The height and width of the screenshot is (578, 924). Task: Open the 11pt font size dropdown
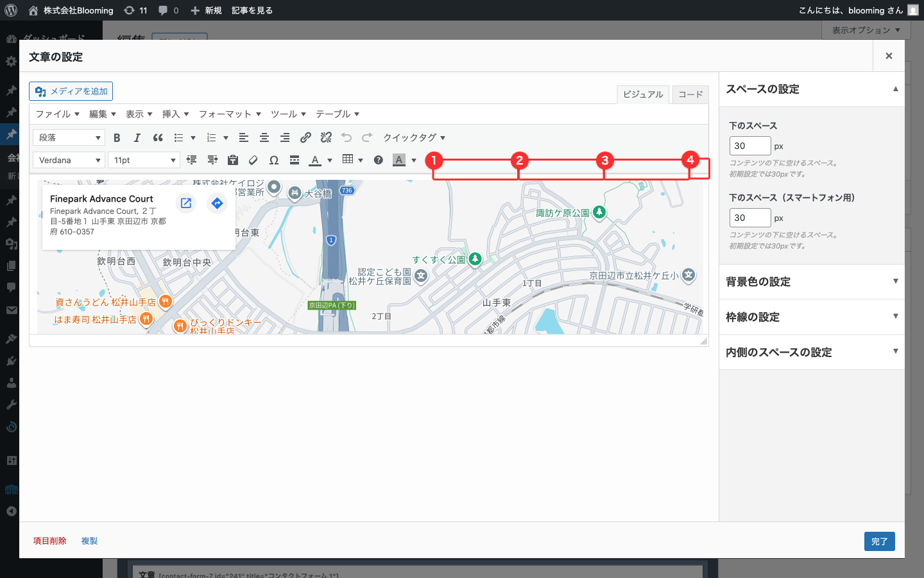[x=144, y=160]
